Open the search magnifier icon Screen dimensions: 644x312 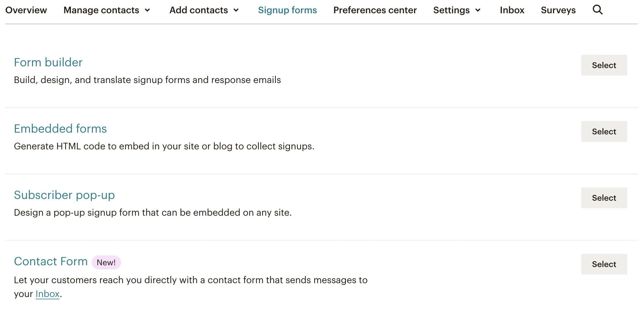pyautogui.click(x=598, y=10)
